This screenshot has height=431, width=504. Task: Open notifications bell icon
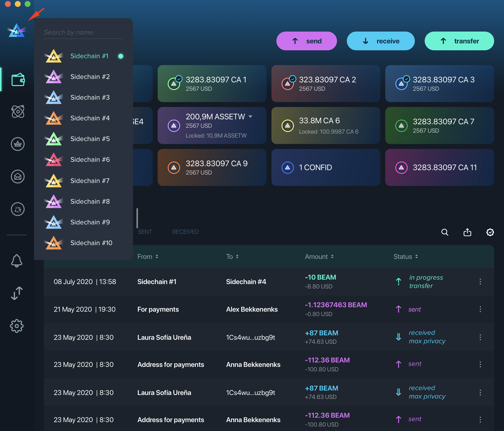(x=17, y=261)
